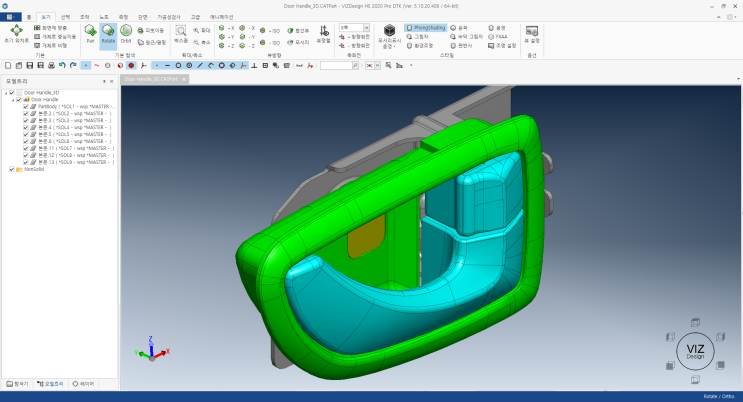Screen dimensions: 743x402
Task: Open the toolbar flag dropdown arrow
Action: (378, 65)
